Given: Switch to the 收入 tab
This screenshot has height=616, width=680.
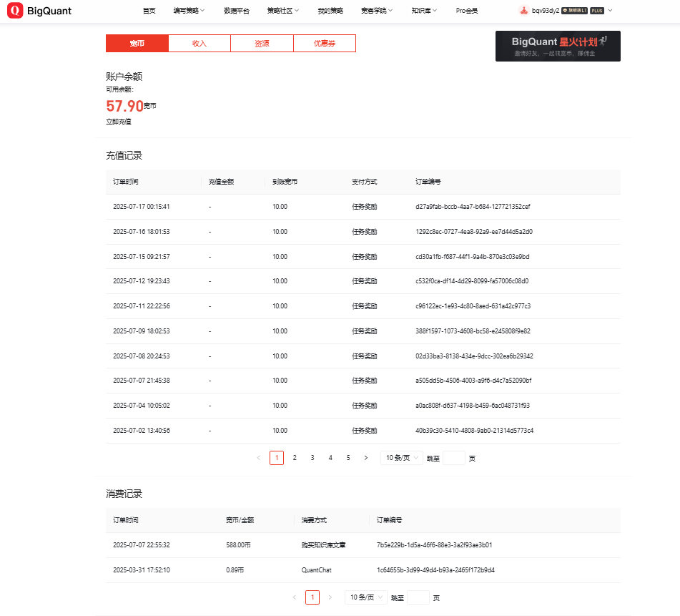Looking at the screenshot, I should pyautogui.click(x=199, y=44).
